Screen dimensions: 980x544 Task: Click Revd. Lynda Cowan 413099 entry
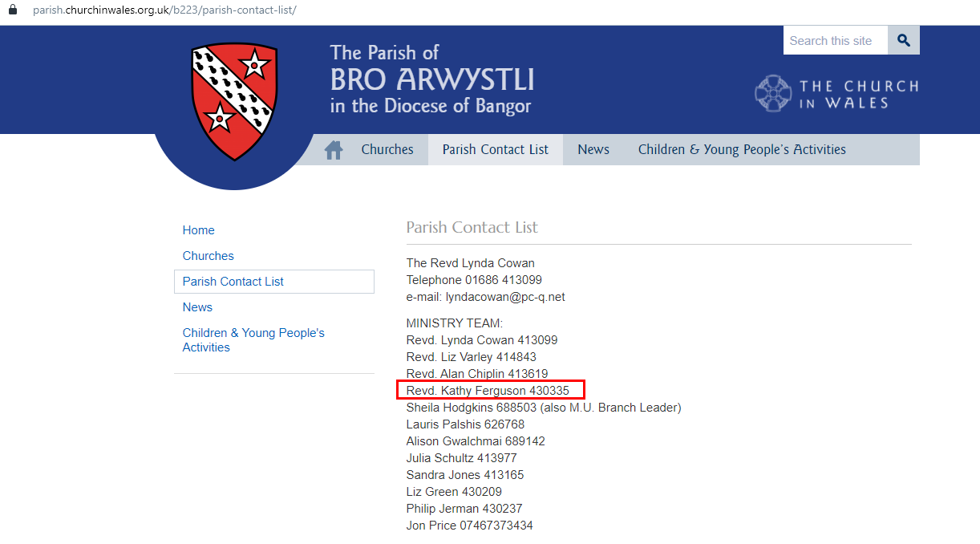tap(482, 340)
